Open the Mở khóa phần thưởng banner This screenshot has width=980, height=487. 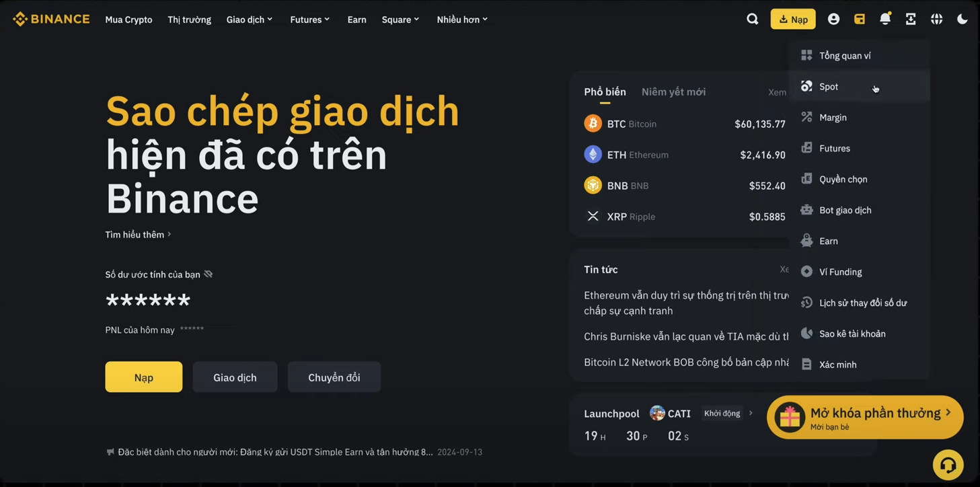coord(865,417)
